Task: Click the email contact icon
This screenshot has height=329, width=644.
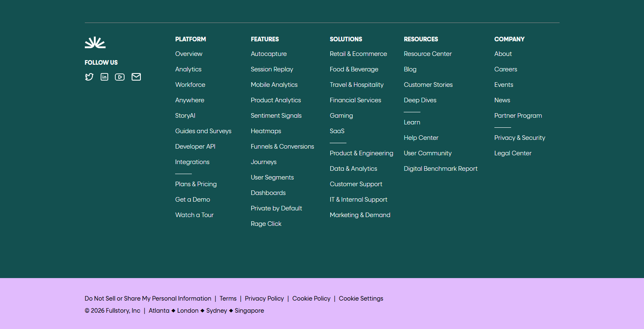Action: tap(136, 77)
